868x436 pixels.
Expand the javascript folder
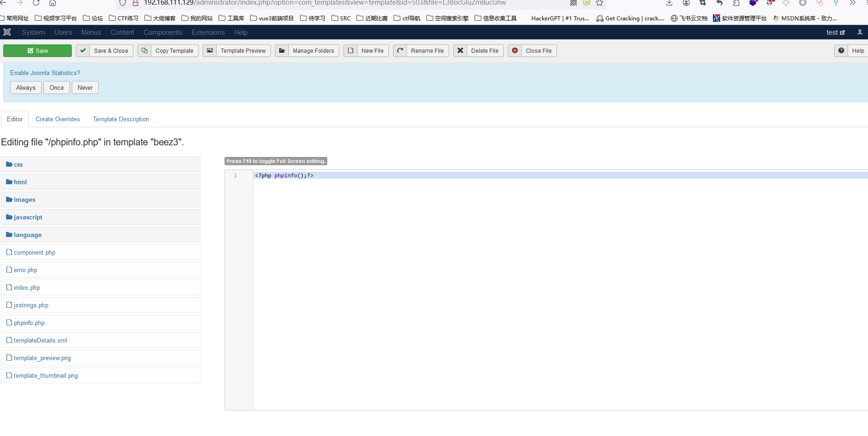(x=28, y=218)
